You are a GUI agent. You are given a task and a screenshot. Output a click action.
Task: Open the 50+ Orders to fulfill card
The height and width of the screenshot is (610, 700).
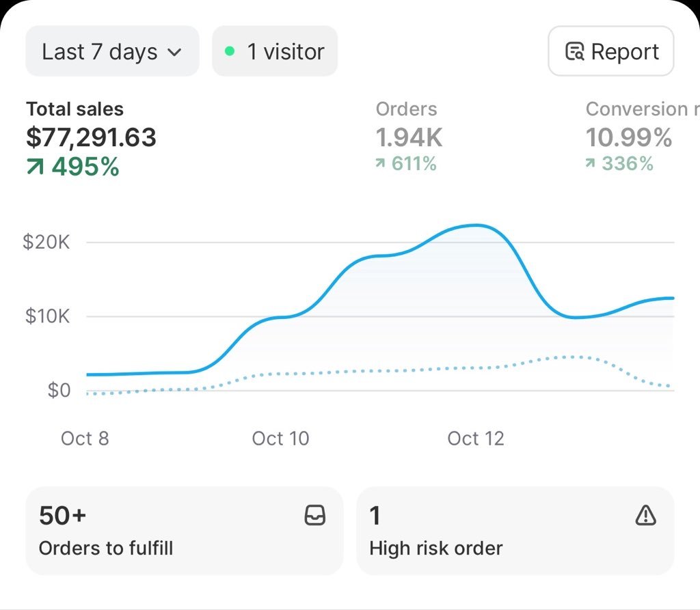point(184,531)
